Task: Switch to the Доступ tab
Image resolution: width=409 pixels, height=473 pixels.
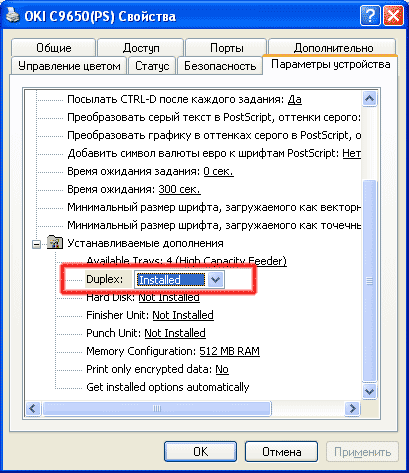Action: (141, 48)
